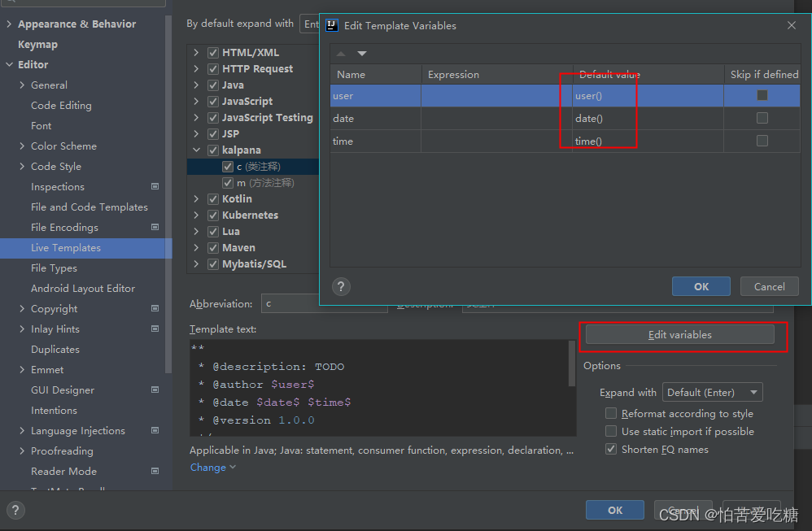Image resolution: width=812 pixels, height=531 pixels.
Task: Uncheck the kalpana template group
Action: [213, 150]
